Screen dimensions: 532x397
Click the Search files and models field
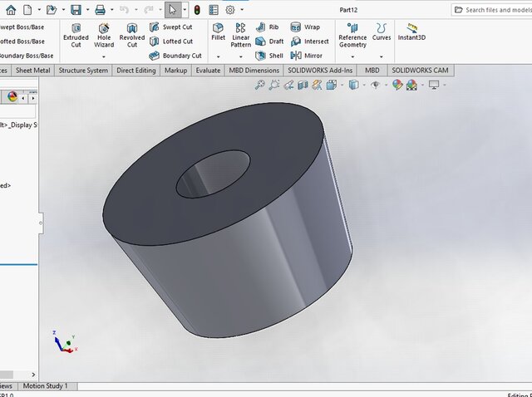492,10
